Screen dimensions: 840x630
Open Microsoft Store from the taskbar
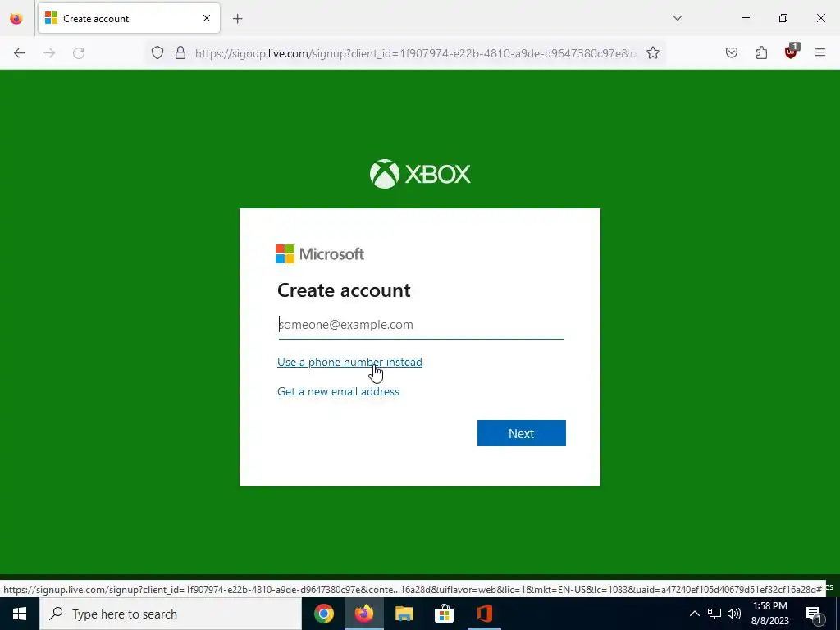point(444,614)
